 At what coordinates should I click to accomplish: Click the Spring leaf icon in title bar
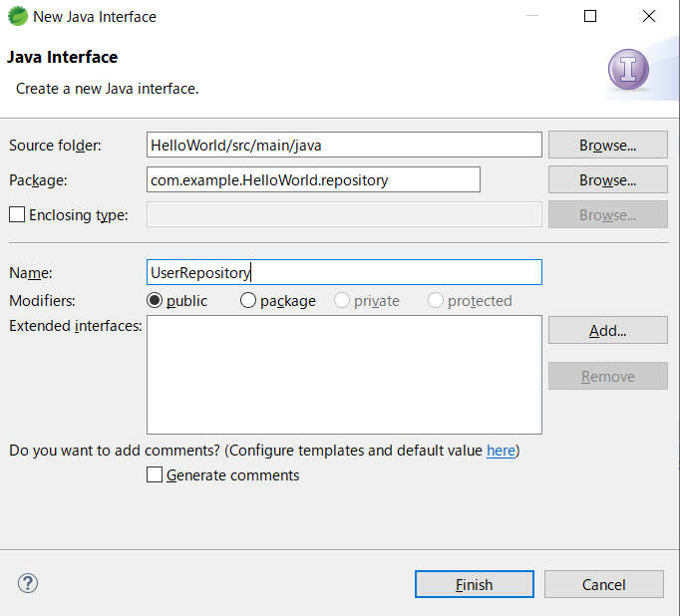[x=17, y=17]
